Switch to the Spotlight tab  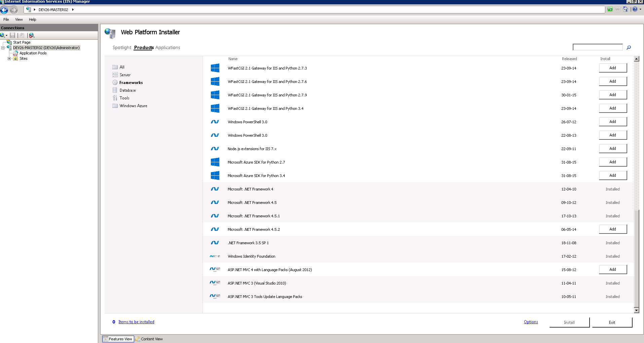tap(122, 48)
